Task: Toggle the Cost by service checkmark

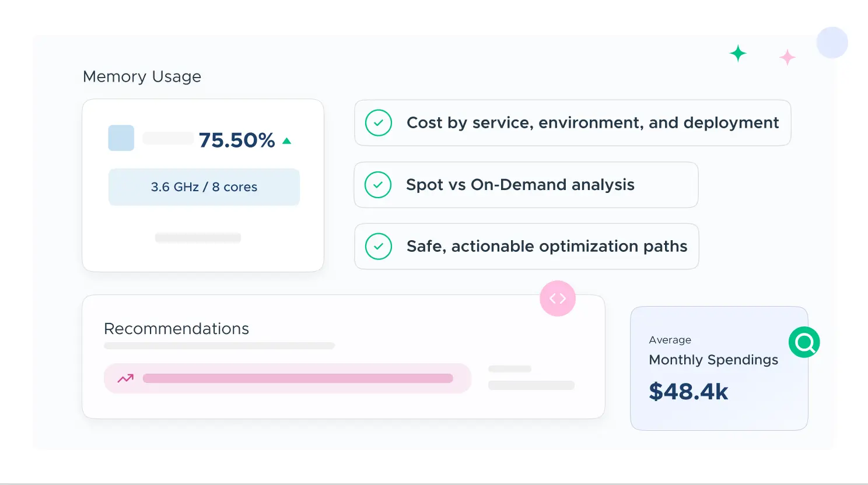Action: click(x=379, y=123)
